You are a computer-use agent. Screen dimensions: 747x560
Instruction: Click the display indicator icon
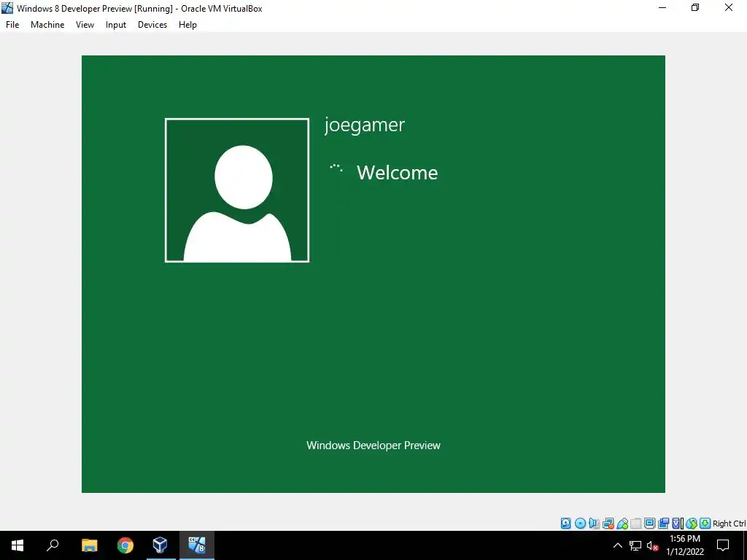coord(649,524)
